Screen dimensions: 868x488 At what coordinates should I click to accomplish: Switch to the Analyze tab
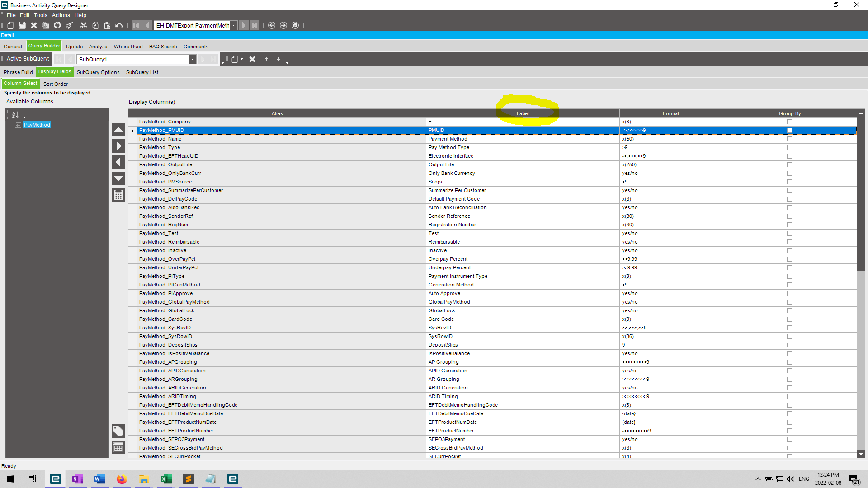[98, 47]
